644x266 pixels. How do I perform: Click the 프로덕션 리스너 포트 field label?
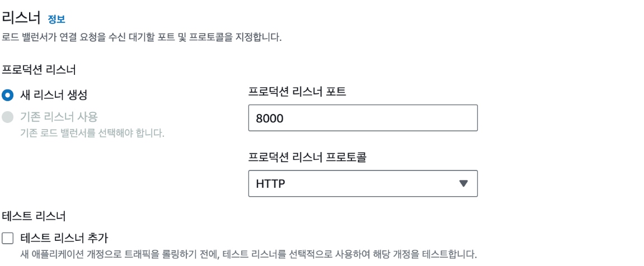(297, 92)
